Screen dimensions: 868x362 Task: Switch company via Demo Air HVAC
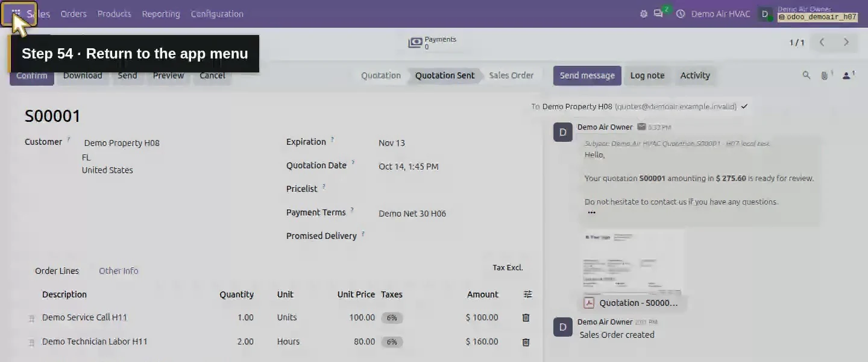pyautogui.click(x=720, y=14)
